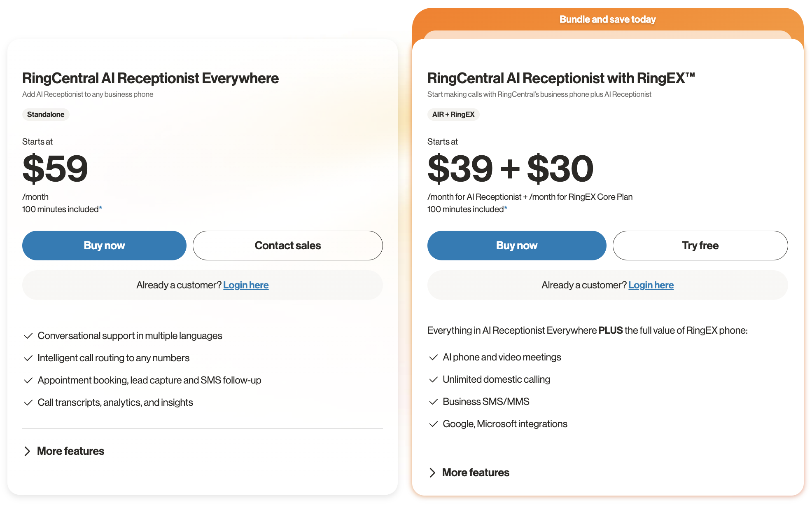
Task: Click checkmark beside Appointment booking feature
Action: 28,381
